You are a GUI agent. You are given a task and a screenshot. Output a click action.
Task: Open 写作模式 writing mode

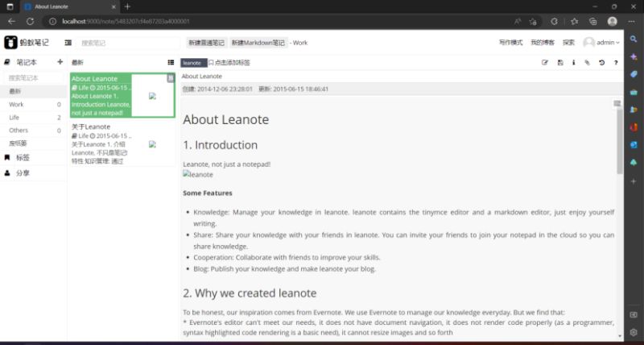[510, 43]
